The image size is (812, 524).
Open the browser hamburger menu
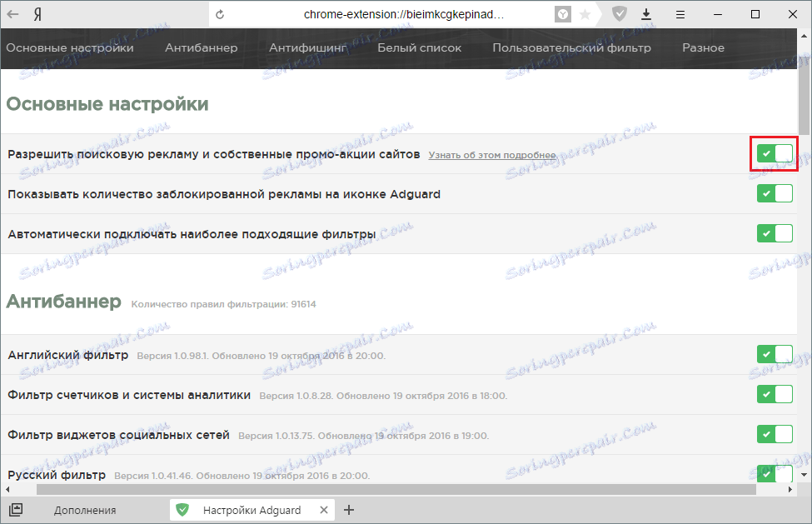pyautogui.click(x=680, y=14)
